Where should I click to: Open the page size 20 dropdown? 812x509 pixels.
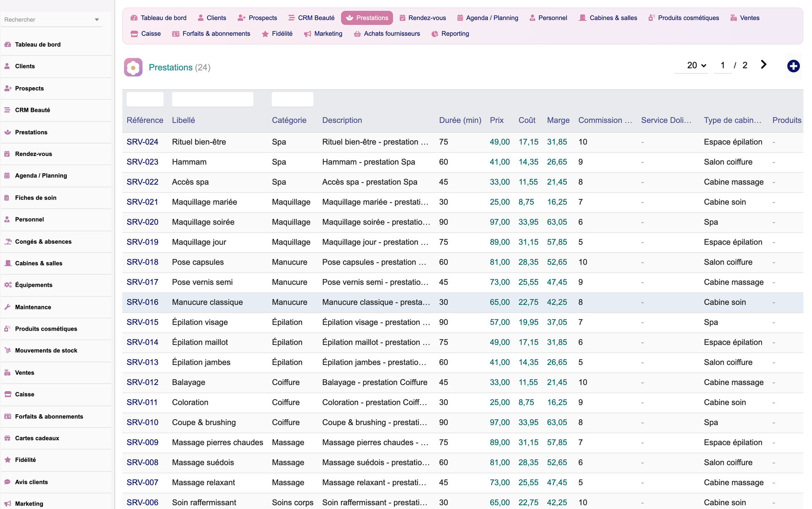pos(691,65)
